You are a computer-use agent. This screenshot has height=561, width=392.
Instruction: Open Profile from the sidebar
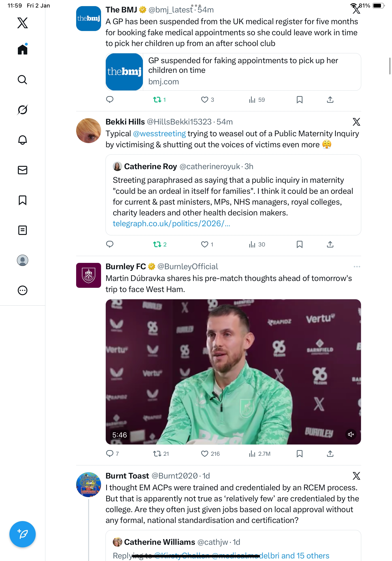tap(23, 260)
